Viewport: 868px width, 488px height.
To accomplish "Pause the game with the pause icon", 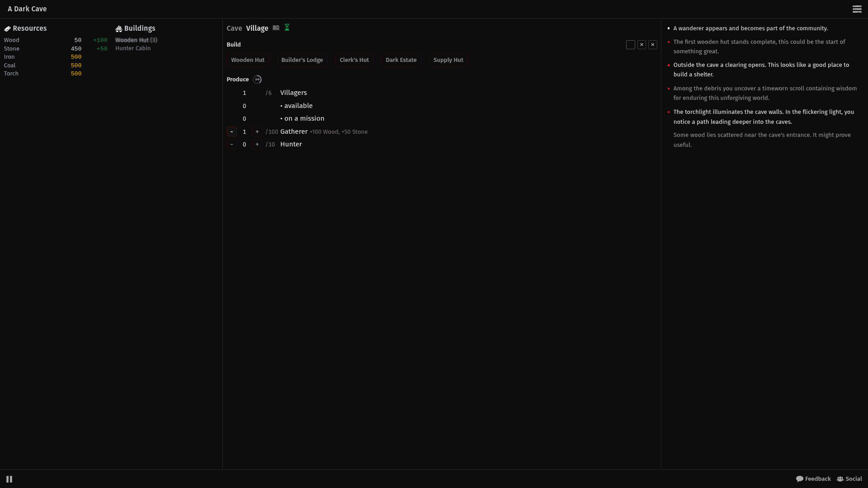I will 9,479.
